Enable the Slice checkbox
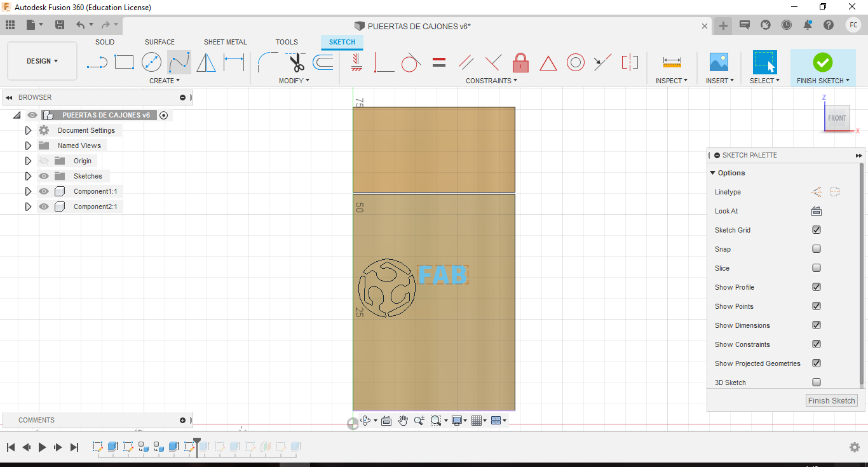The image size is (868, 467). coord(817,268)
